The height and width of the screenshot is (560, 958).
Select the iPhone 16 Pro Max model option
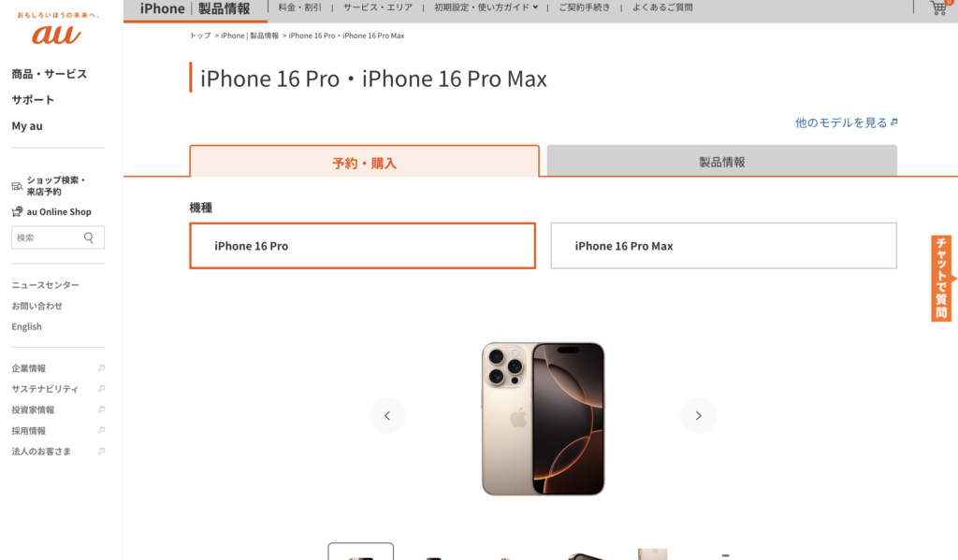pos(723,246)
